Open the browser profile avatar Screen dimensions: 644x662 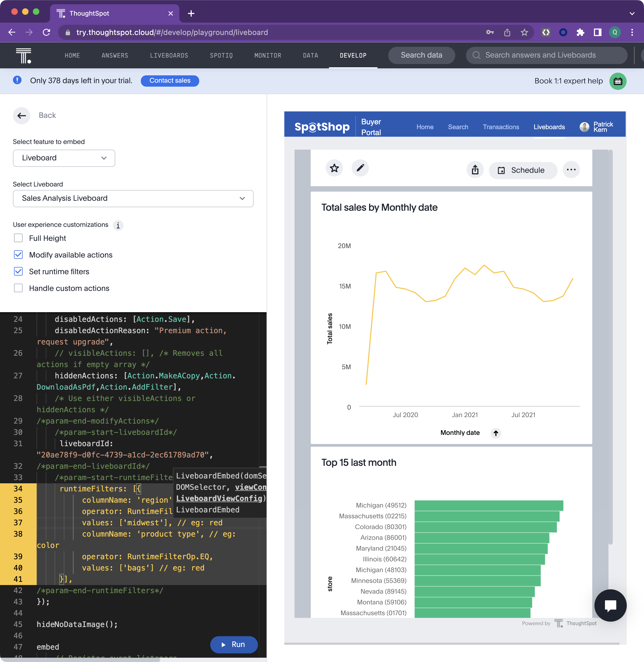click(615, 32)
